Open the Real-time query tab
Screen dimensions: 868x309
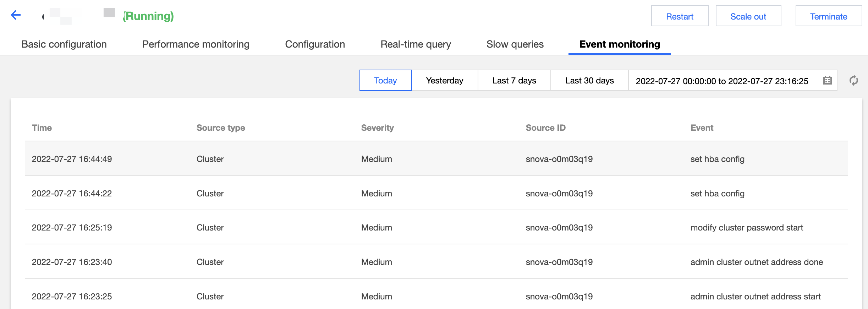point(416,44)
